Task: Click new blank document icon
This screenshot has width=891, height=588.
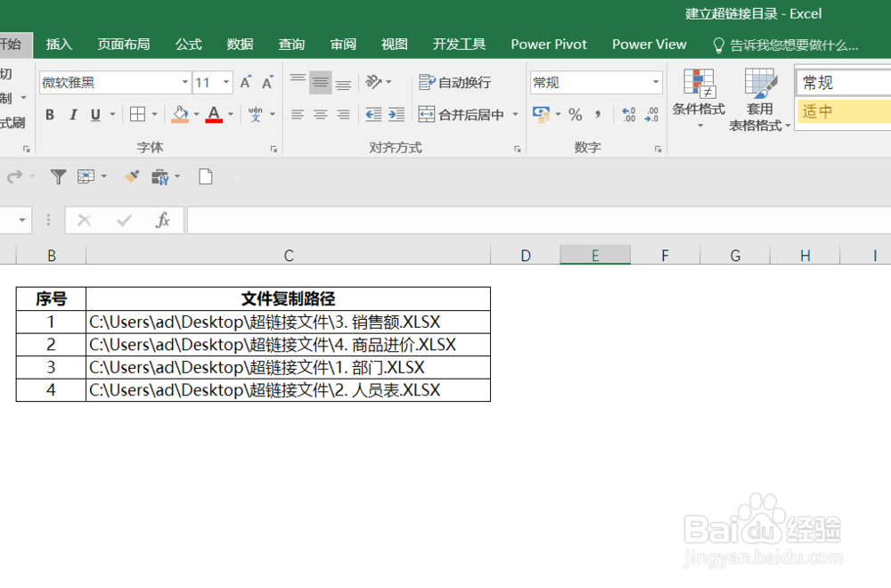Action: click(x=206, y=176)
